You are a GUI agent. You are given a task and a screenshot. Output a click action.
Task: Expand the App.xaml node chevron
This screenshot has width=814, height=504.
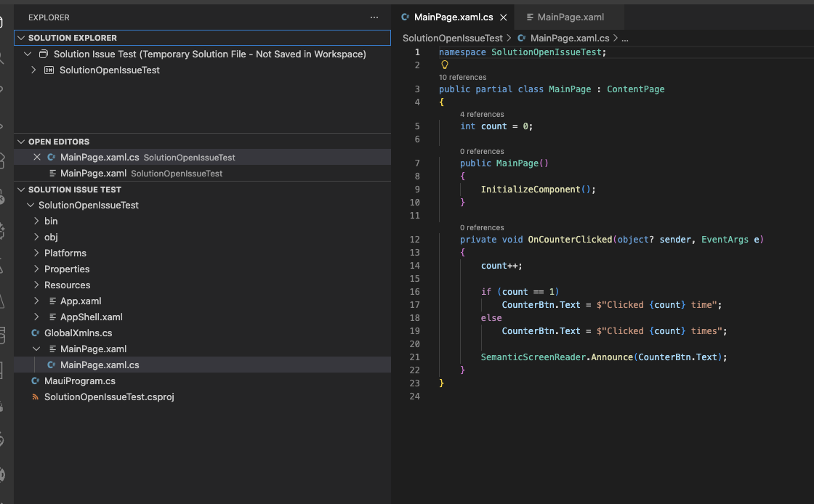[36, 301]
